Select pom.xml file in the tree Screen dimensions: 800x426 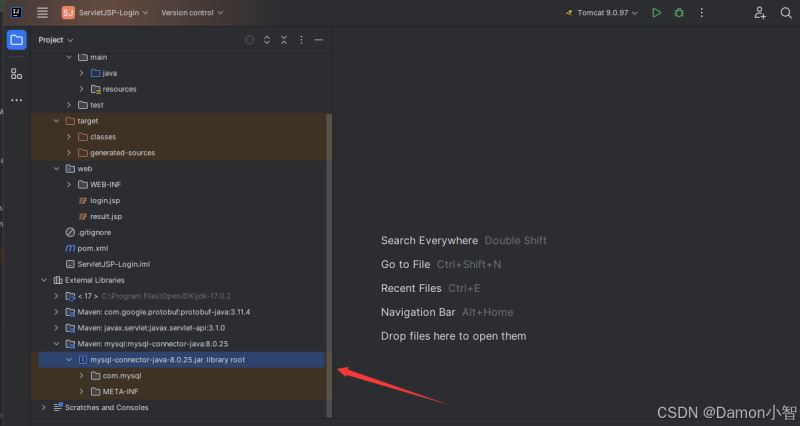click(x=92, y=248)
